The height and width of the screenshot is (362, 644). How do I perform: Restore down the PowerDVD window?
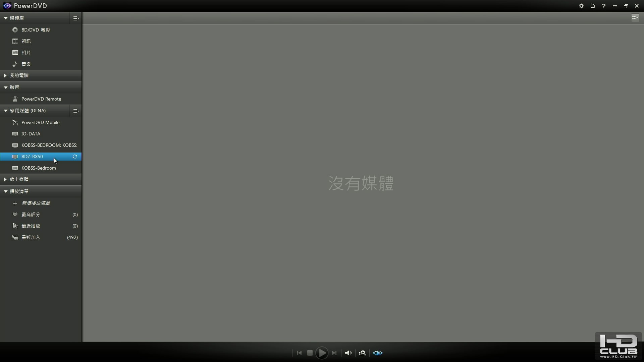[626, 6]
